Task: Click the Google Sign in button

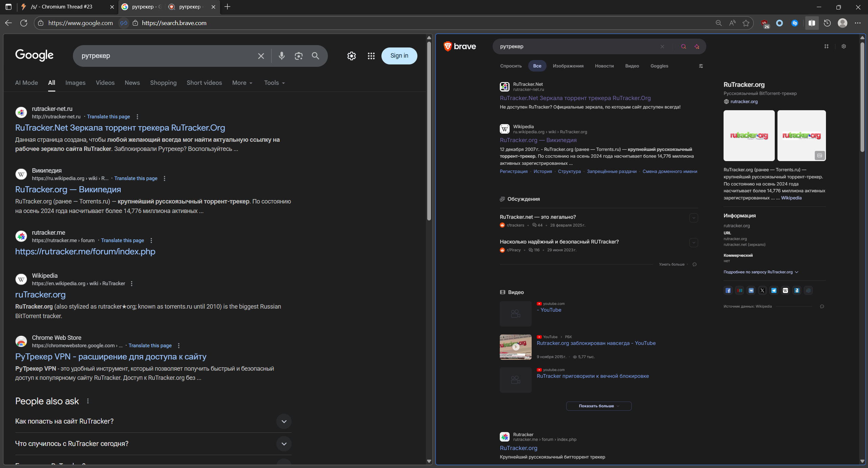Action: pos(399,56)
